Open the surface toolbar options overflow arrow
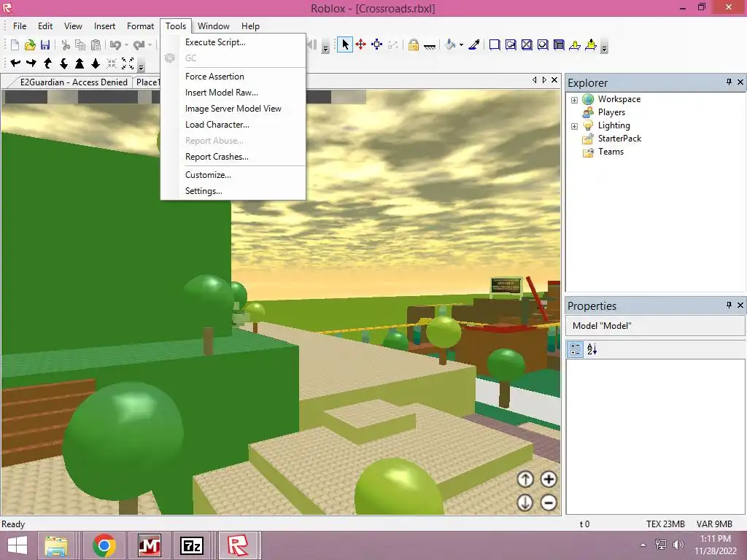Viewport: 747px width, 560px height. click(x=604, y=47)
